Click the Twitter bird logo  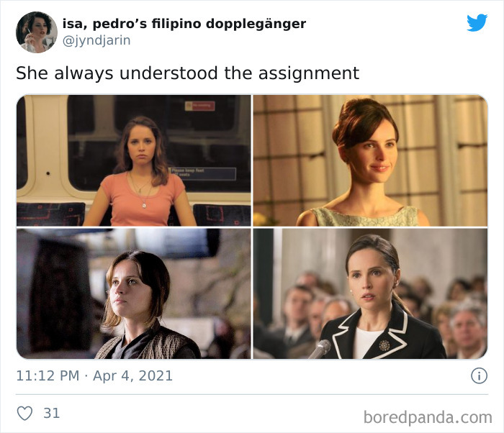point(477,23)
